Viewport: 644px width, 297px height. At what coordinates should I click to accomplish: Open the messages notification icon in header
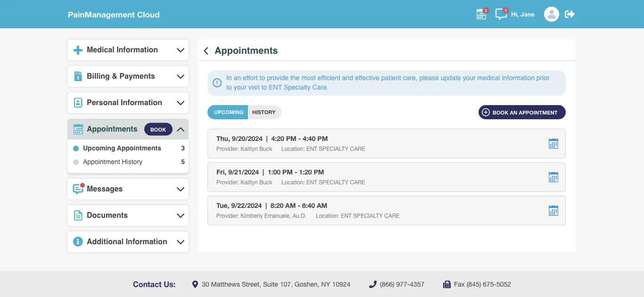[501, 14]
